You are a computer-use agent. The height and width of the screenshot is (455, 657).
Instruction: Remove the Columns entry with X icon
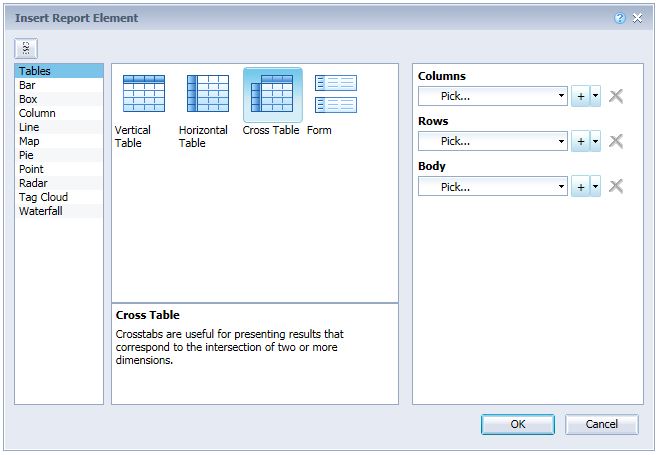point(616,96)
